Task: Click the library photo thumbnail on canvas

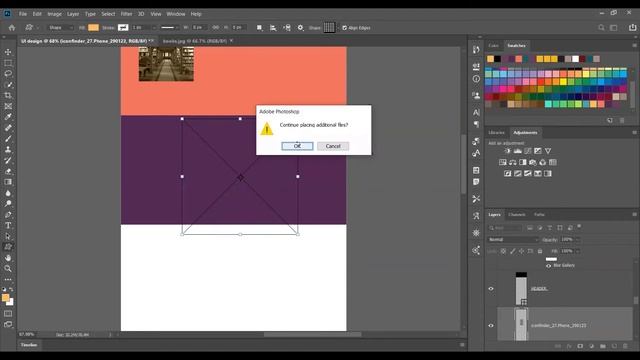Action: coord(166,64)
